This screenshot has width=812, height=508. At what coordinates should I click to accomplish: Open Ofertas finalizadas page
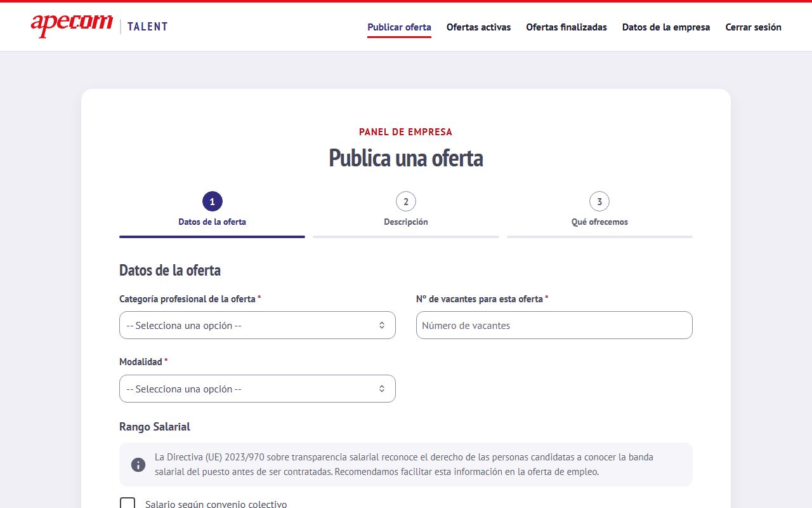(566, 27)
